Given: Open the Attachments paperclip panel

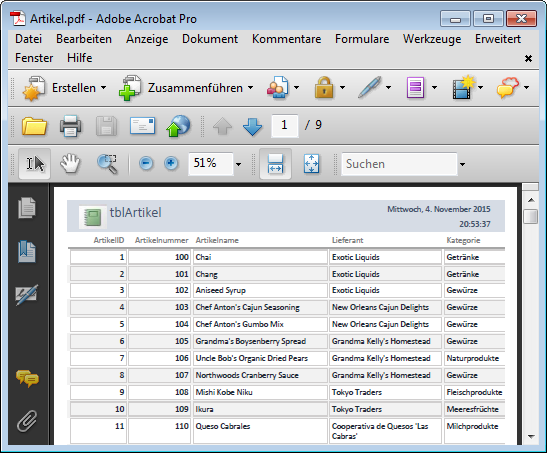Looking at the screenshot, I should click(x=27, y=421).
